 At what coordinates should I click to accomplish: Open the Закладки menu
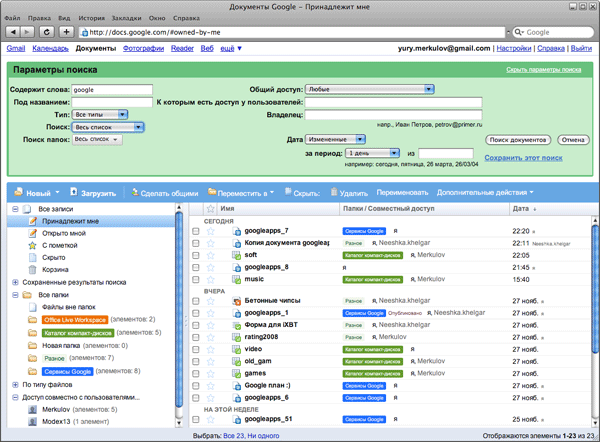127,18
